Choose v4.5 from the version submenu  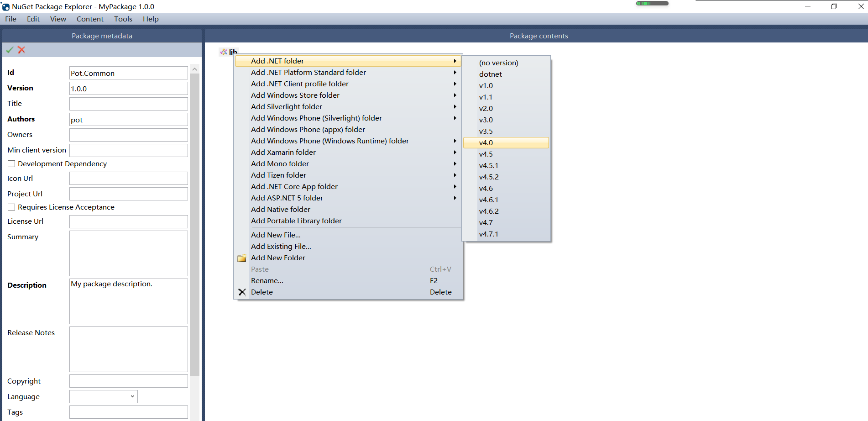[x=506, y=154]
